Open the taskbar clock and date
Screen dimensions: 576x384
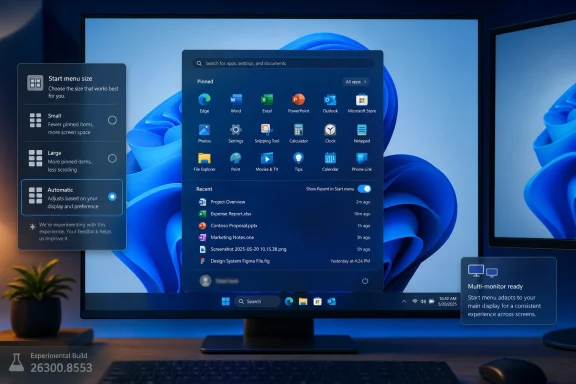pyautogui.click(x=448, y=301)
